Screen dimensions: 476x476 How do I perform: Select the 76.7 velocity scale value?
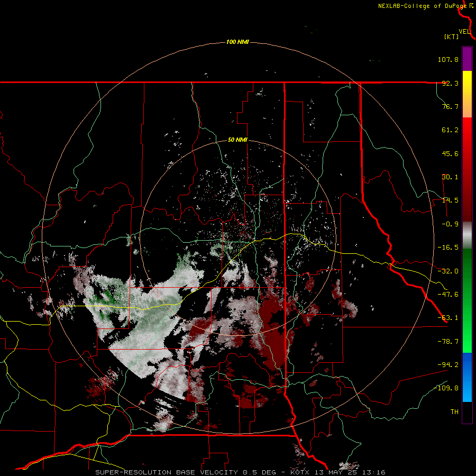(x=450, y=106)
